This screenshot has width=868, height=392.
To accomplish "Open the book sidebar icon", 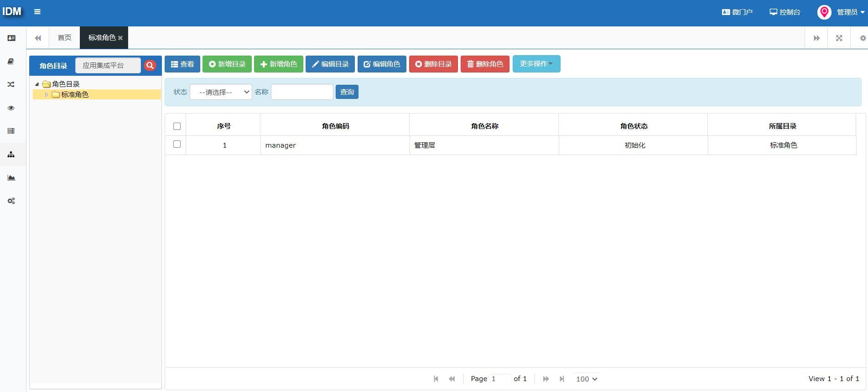I will pos(11,61).
